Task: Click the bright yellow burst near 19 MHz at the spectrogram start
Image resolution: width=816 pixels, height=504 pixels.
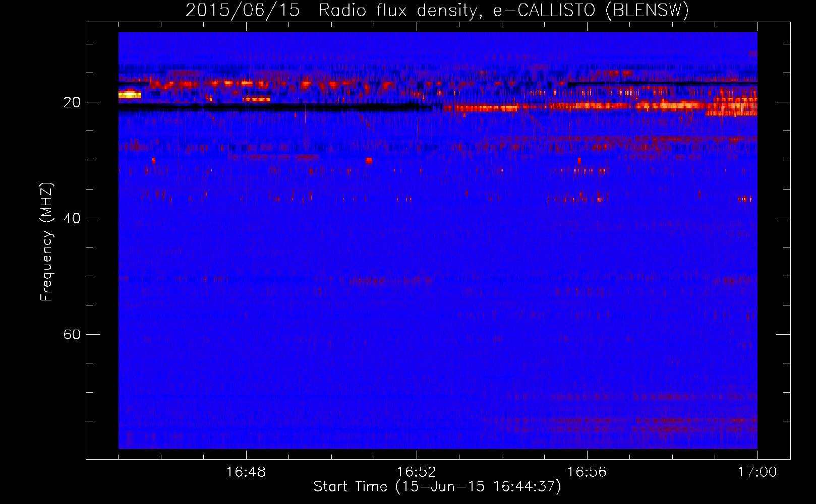Action: 130,94
